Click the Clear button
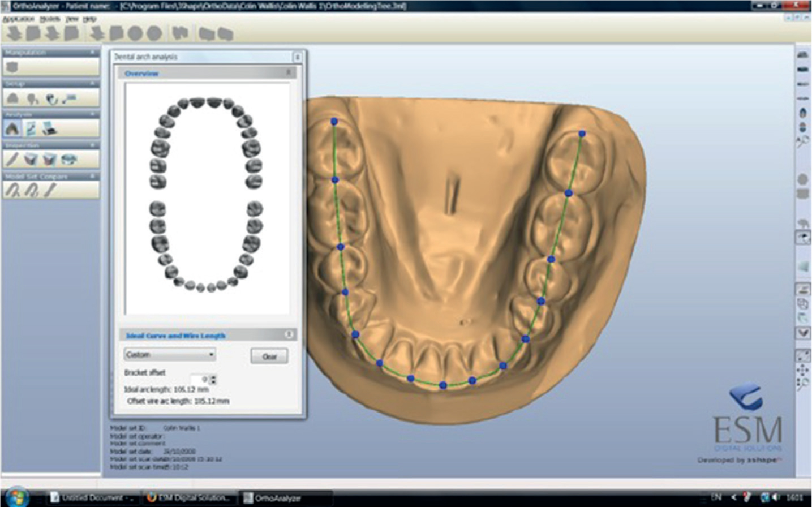 269,356
